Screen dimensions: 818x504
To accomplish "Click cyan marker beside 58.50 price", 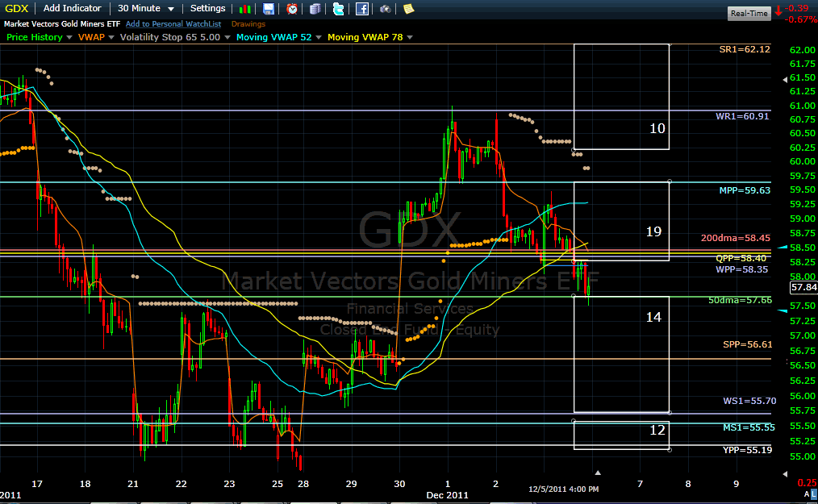I will (x=783, y=247).
